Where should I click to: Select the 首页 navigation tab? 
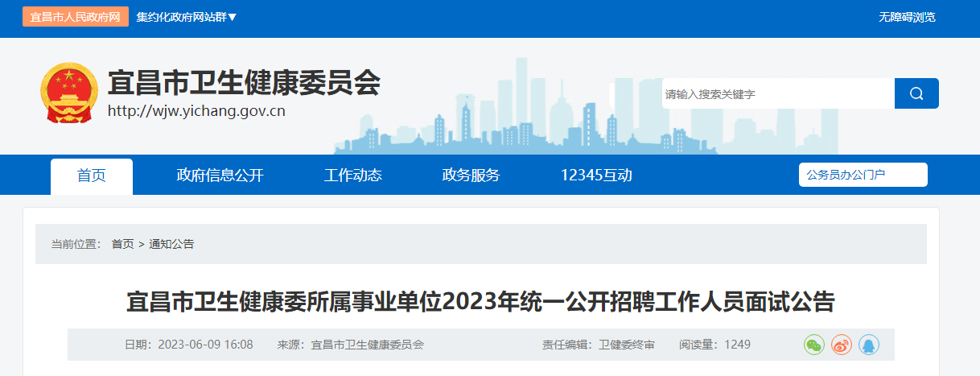92,176
